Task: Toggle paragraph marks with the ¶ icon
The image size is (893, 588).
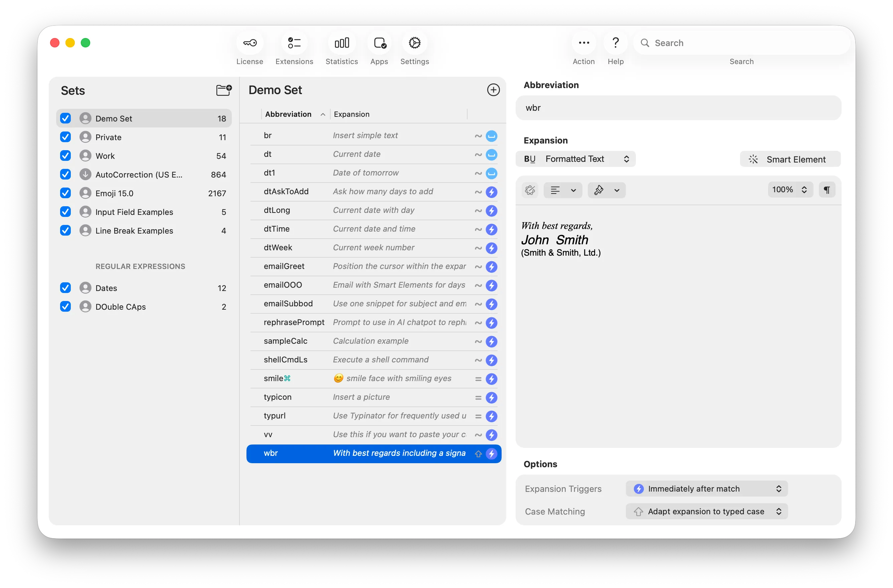Action: coord(827,190)
